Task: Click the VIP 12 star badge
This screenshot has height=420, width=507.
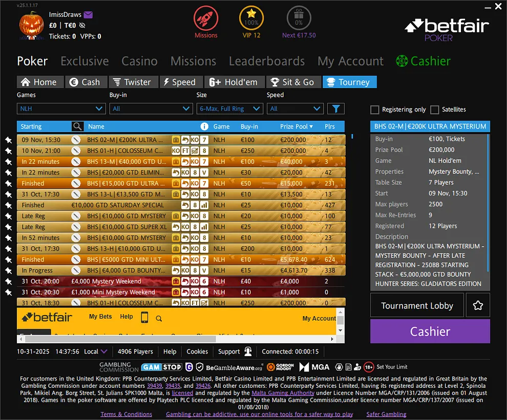Action: [251, 19]
